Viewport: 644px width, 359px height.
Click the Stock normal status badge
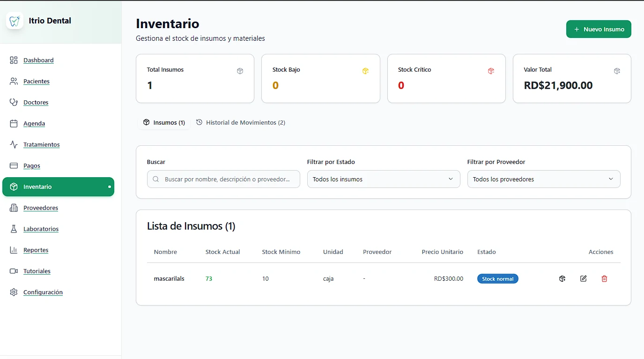[x=497, y=278]
